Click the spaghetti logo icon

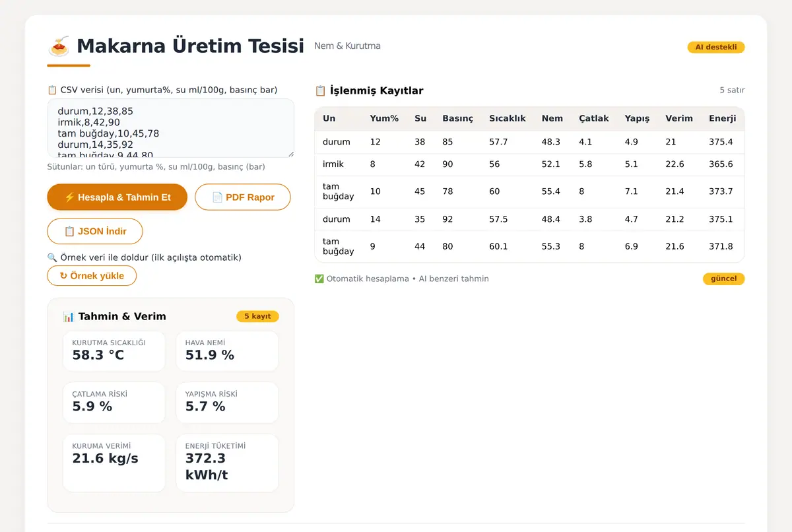point(59,46)
